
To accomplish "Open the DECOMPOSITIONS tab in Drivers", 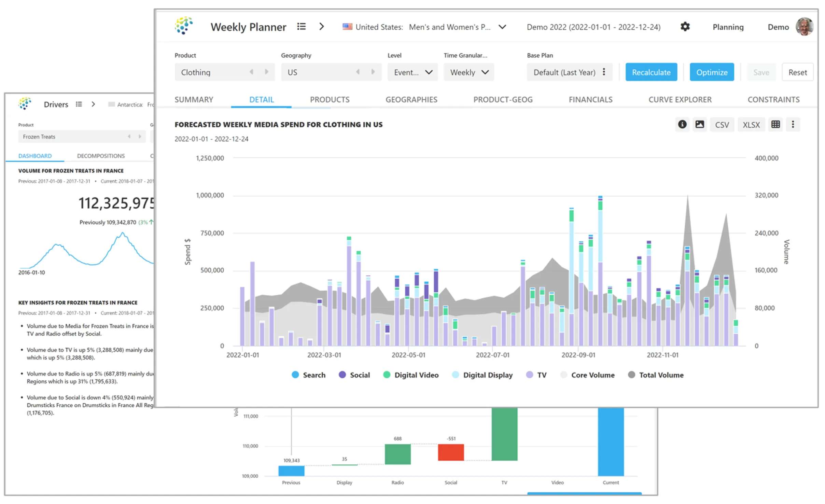I will (x=100, y=156).
